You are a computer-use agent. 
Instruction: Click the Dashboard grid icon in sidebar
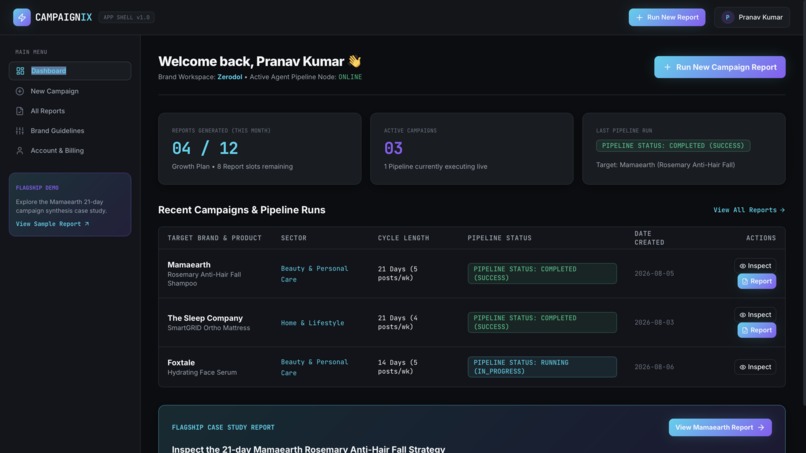point(20,71)
